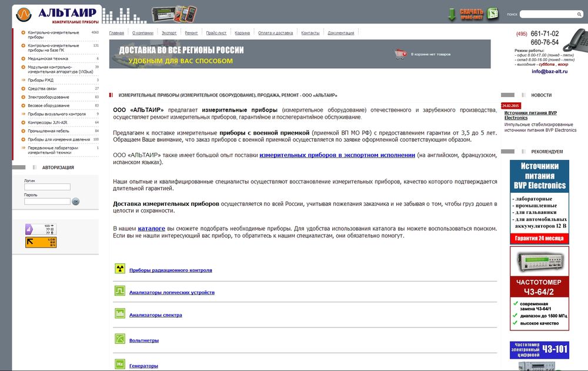Open Весовое оборудование category
The width and height of the screenshot is (588, 371).
(x=48, y=105)
